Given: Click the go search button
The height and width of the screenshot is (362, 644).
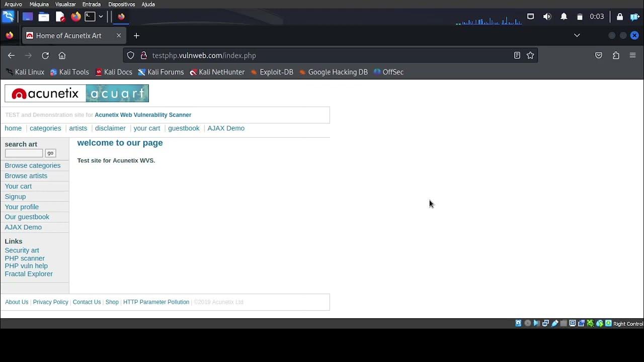Looking at the screenshot, I should pos(50,153).
